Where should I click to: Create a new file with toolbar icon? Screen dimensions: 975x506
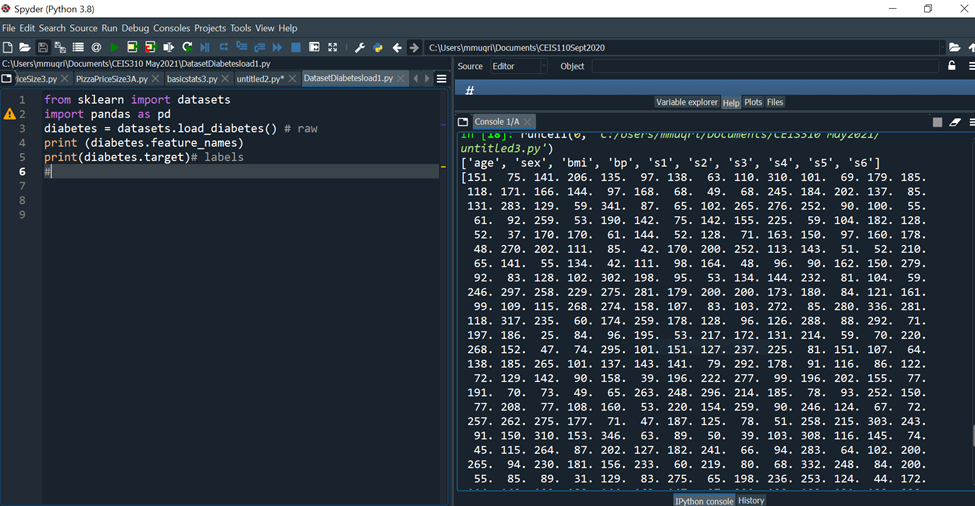7,47
